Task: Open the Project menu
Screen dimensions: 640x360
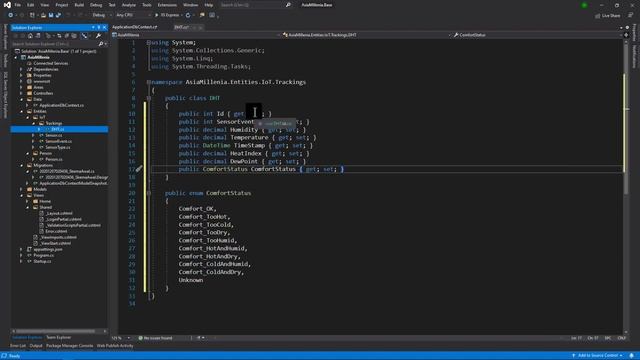Action: click(62, 5)
